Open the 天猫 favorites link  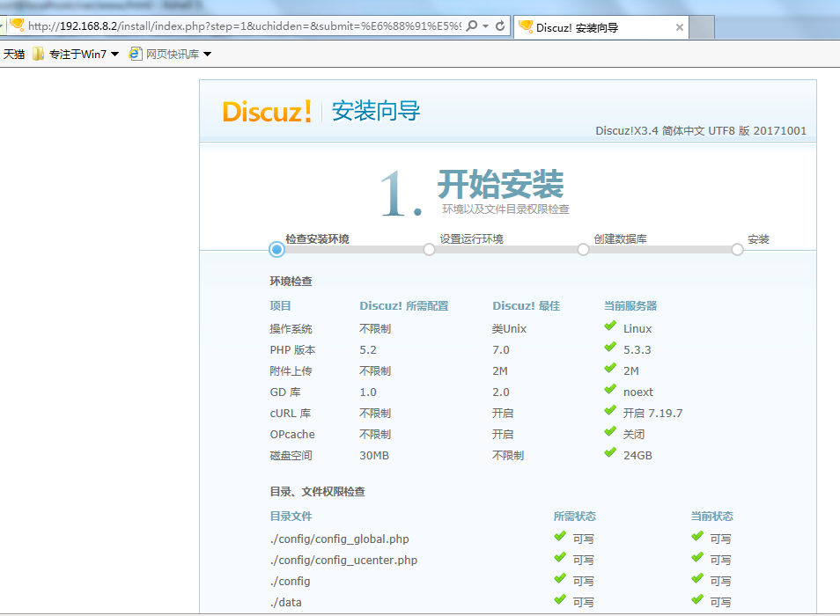pos(14,54)
